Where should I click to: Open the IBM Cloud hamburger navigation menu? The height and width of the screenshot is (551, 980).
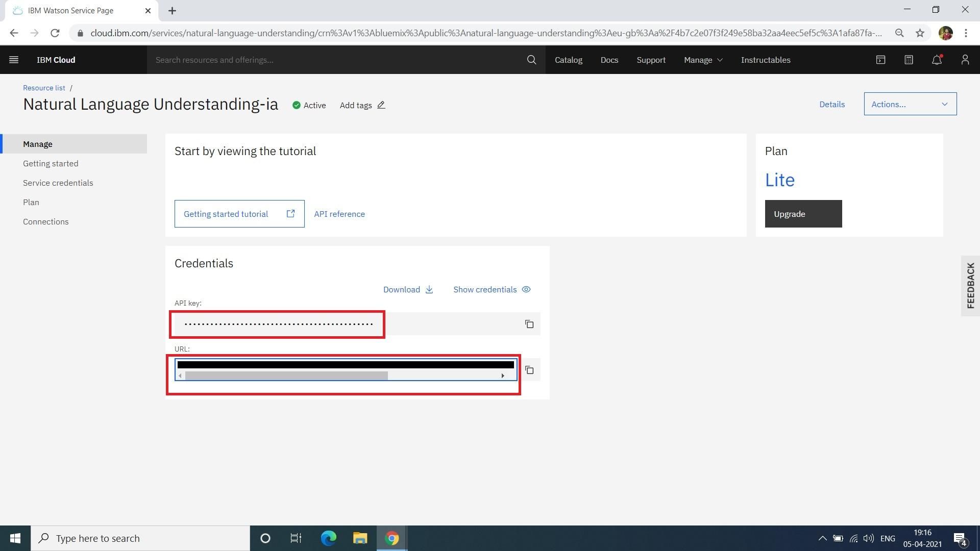point(14,60)
